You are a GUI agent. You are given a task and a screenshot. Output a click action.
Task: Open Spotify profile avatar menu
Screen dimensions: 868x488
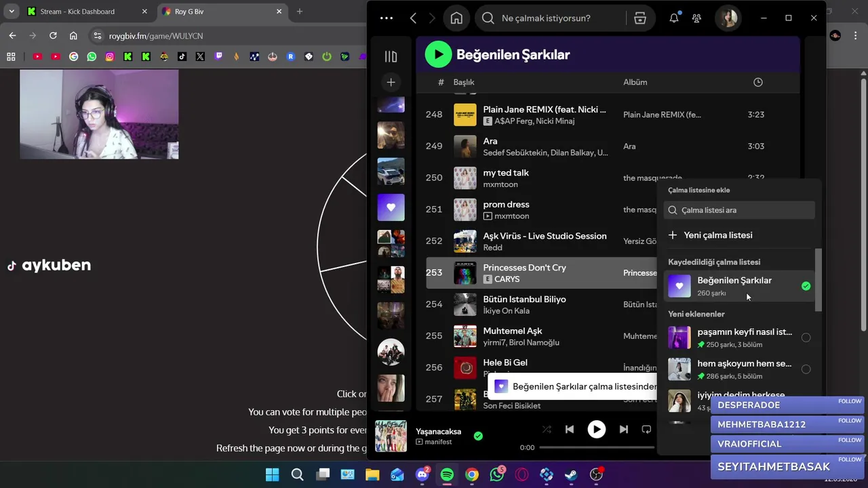729,18
